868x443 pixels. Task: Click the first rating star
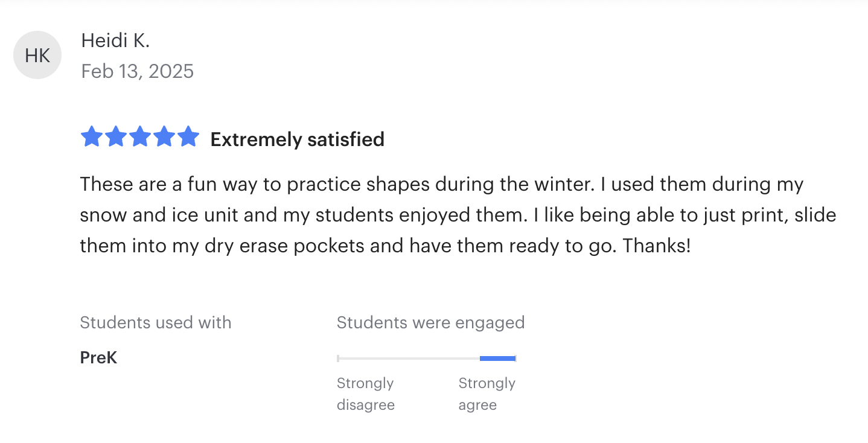(92, 137)
